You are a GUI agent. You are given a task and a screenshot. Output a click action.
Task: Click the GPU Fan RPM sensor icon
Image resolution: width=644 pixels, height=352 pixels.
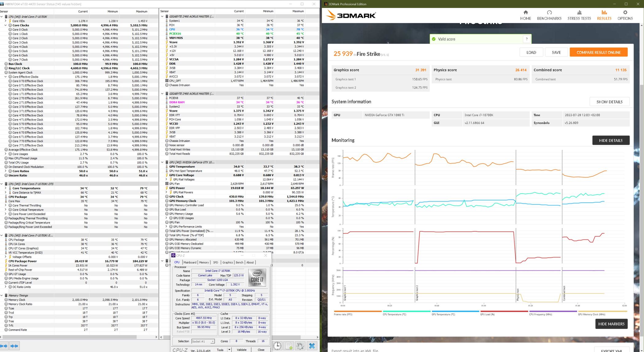[167, 184]
